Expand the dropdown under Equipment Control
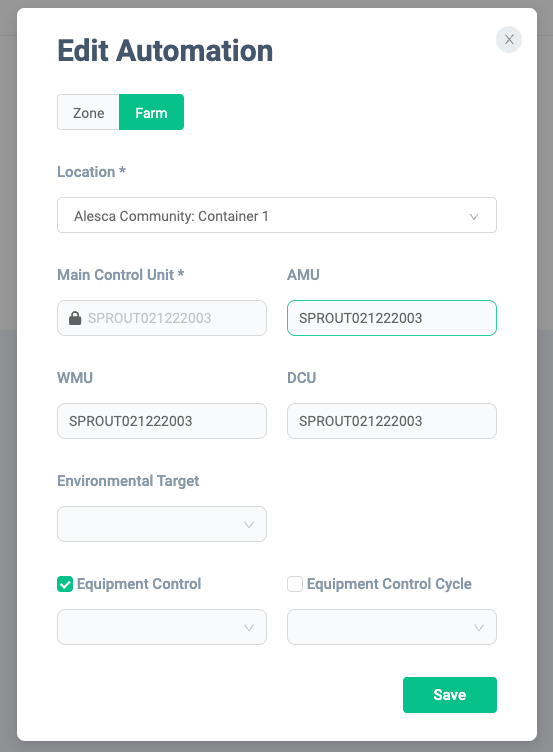Screen dimensions: 553x752 click(162, 627)
